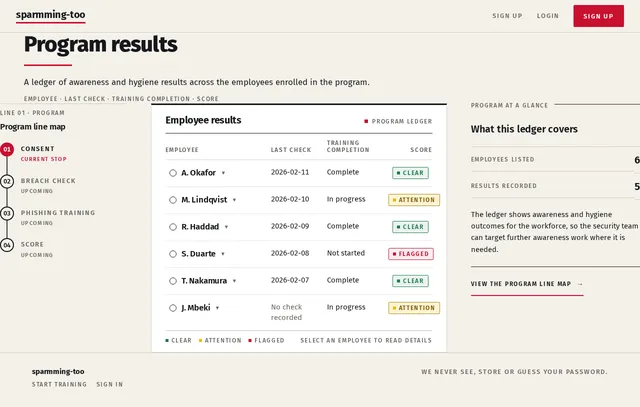Click the red Flagged legend swatch
The image size is (640, 407).
[250, 340]
